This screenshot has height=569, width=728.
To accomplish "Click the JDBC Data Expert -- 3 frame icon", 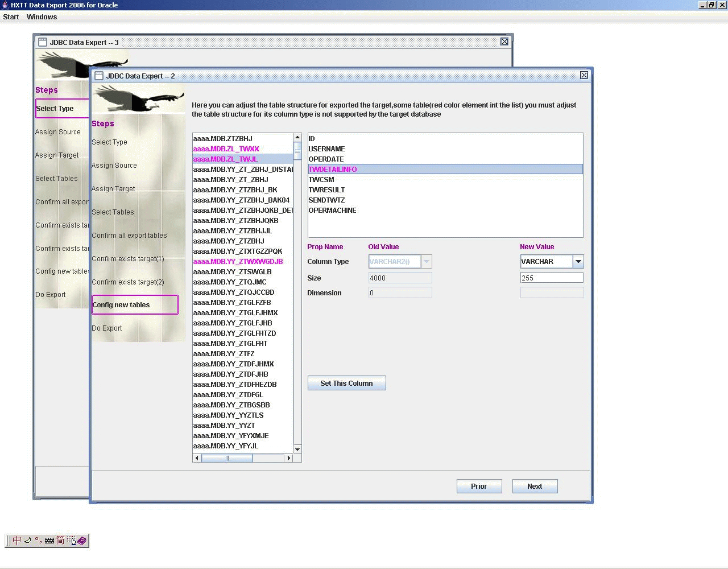I will coord(42,42).
